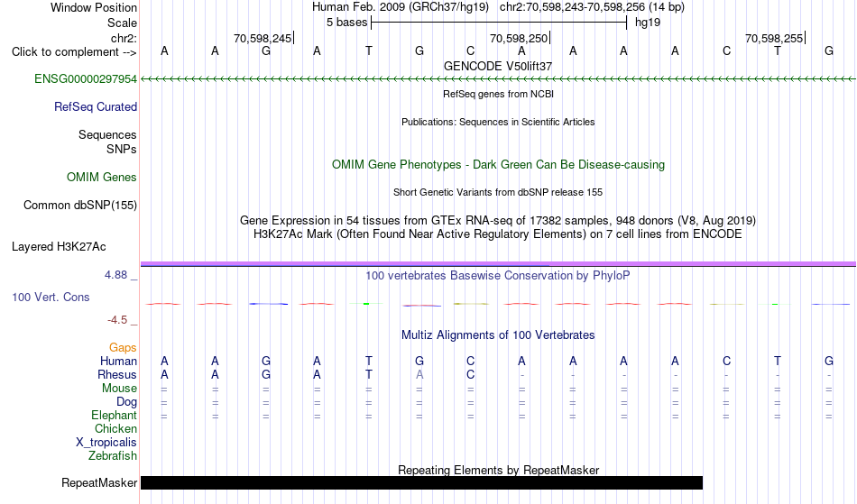857x504 pixels.
Task: Open the OMIM Gene Phenotypes track title
Action: click(x=498, y=164)
